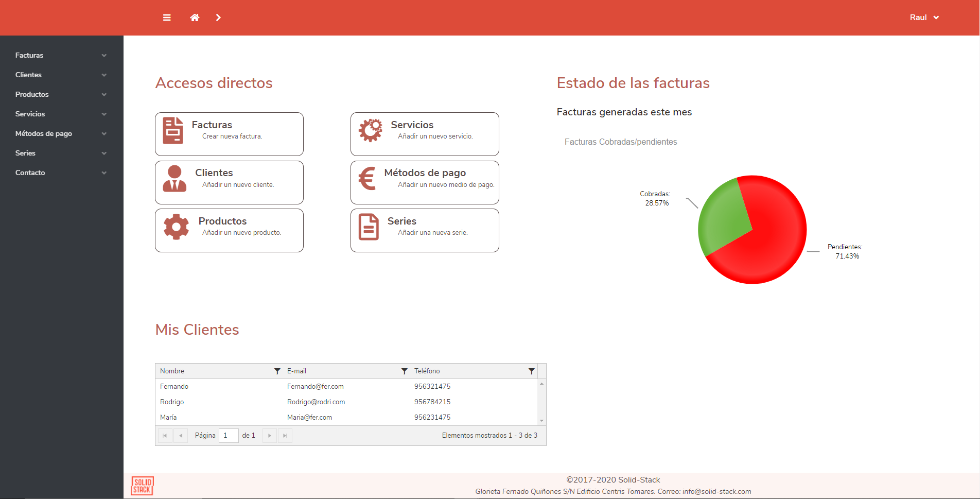
Task: Click 'Crear nueva factura.' text
Action: 232,136
